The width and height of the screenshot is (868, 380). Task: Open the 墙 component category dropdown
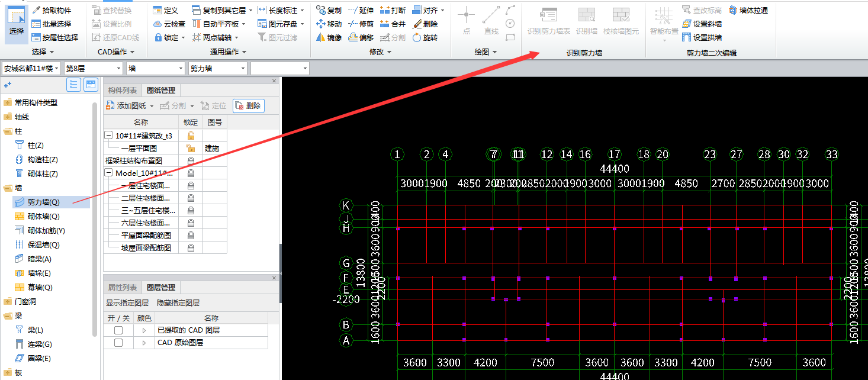(x=156, y=69)
